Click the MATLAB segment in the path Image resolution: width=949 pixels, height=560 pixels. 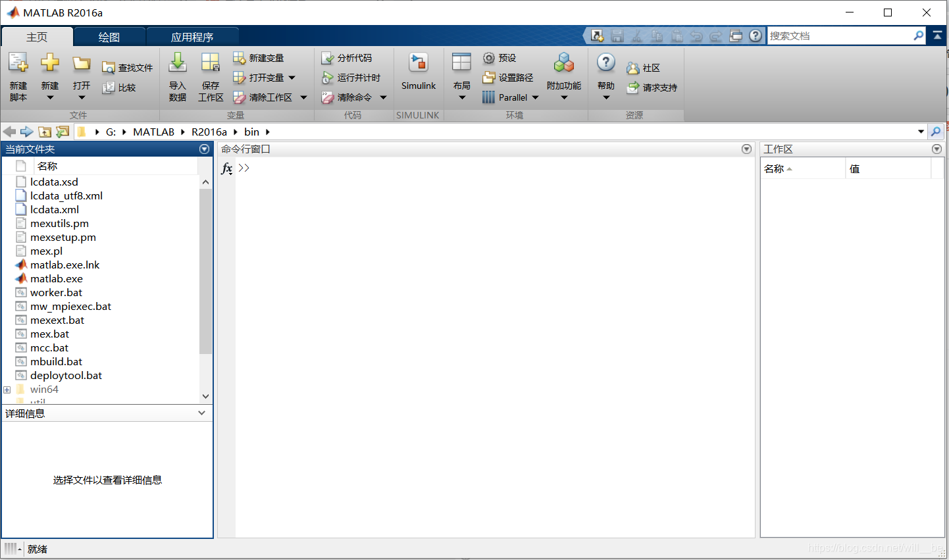coord(153,132)
